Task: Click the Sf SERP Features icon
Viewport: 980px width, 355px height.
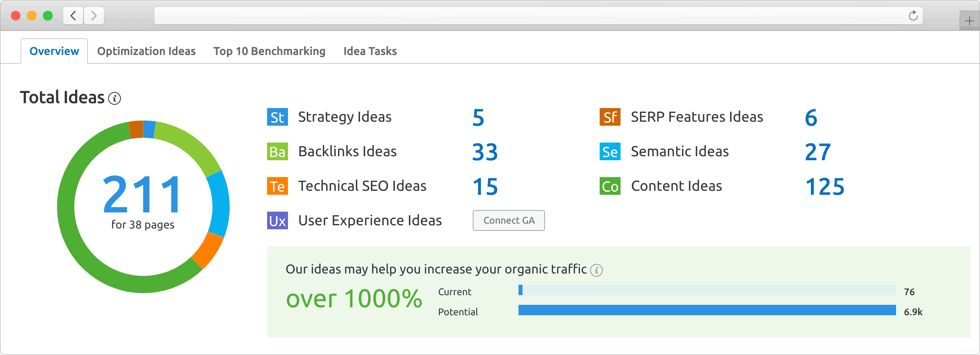Action: point(610,117)
